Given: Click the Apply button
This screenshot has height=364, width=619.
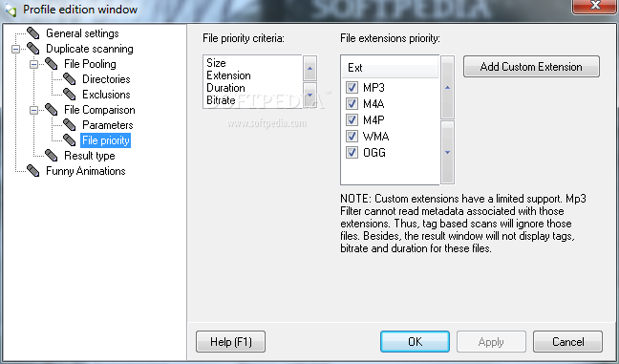Looking at the screenshot, I should coord(491,341).
